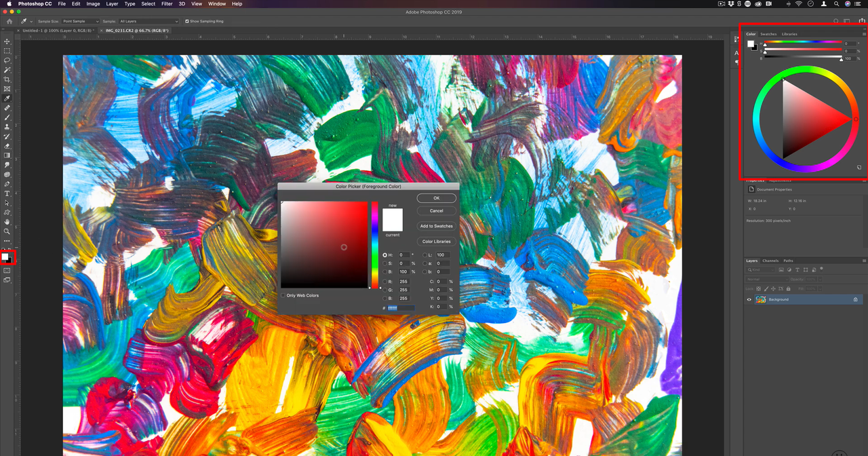868x456 pixels.
Task: Select the Crop tool
Action: 7,79
